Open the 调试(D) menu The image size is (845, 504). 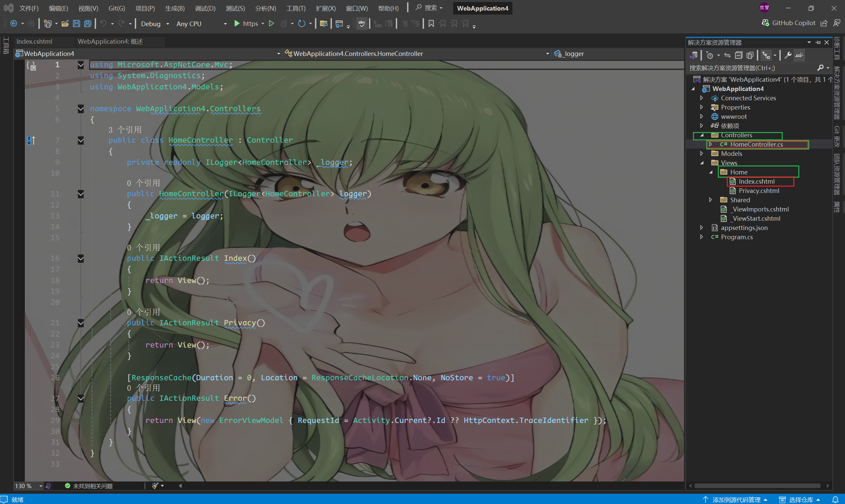tap(205, 8)
